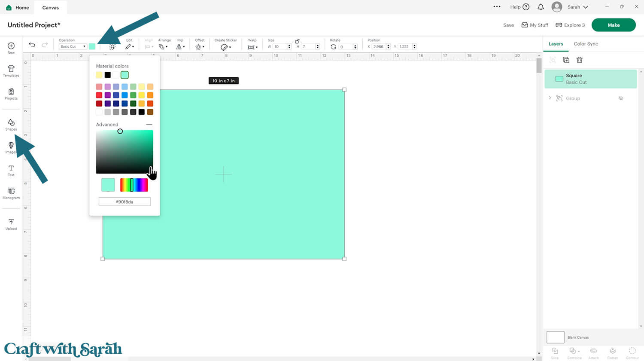
Task: Click the Home house icon
Action: (9, 7)
